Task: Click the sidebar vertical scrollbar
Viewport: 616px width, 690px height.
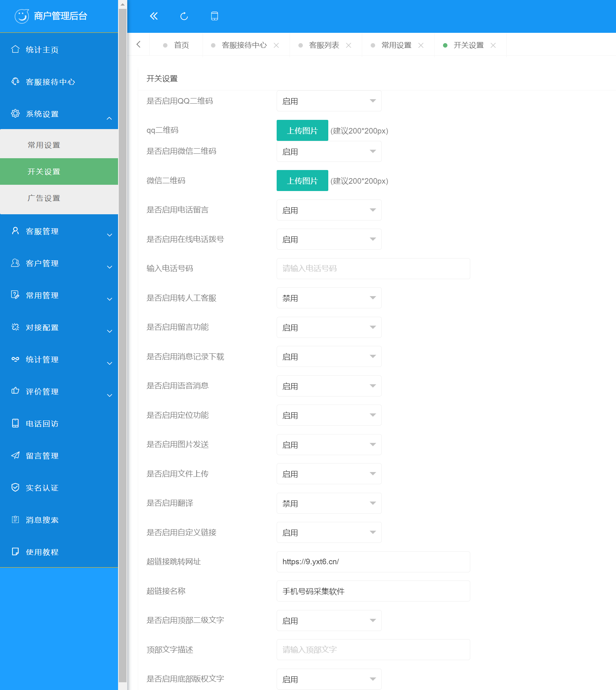Action: pos(122,345)
